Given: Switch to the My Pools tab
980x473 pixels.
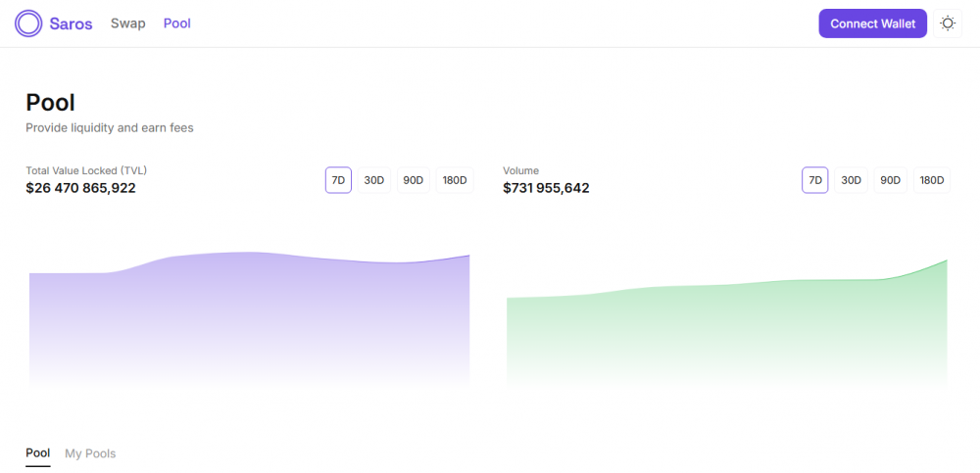Looking at the screenshot, I should click(90, 453).
